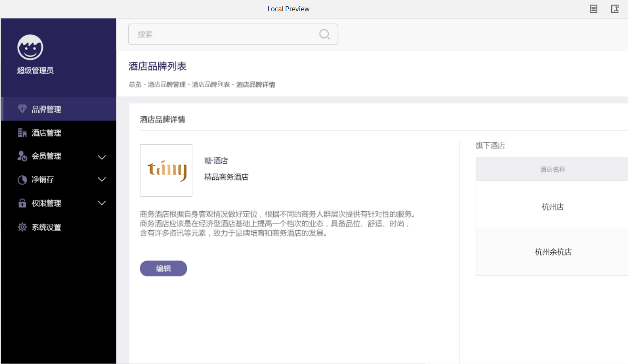This screenshot has height=364, width=628.
Task: Click the gear icon beside 系统设置
Action: [x=22, y=227]
